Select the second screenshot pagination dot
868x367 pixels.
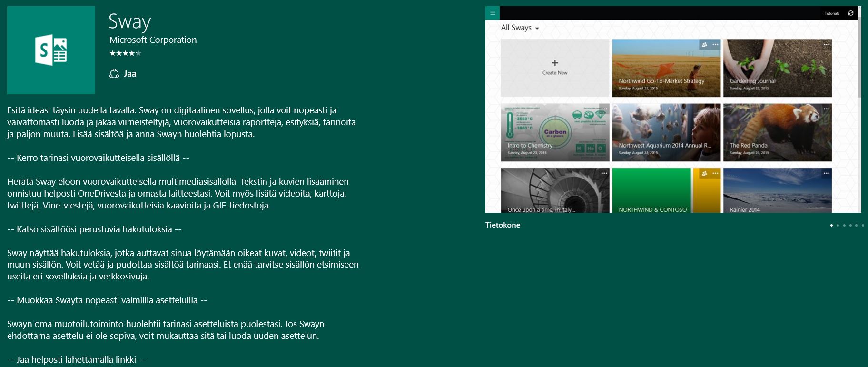click(x=838, y=225)
